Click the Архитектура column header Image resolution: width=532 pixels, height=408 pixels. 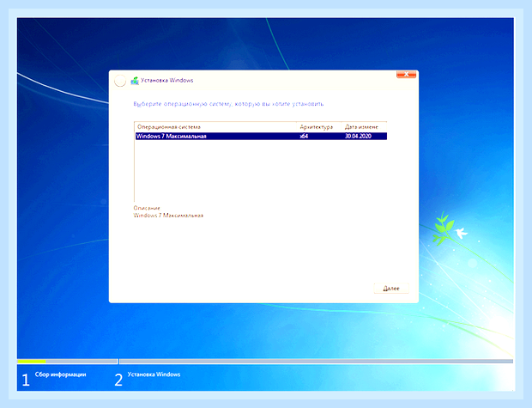pos(318,127)
